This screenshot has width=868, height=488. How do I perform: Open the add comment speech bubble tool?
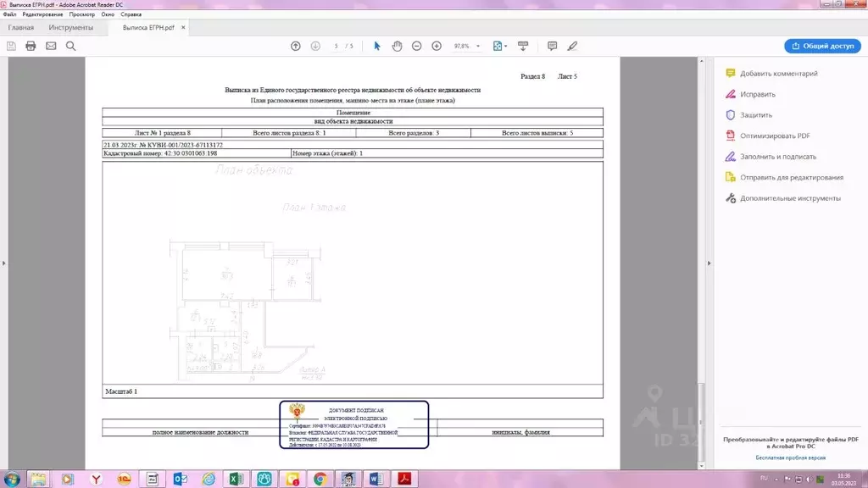click(552, 46)
